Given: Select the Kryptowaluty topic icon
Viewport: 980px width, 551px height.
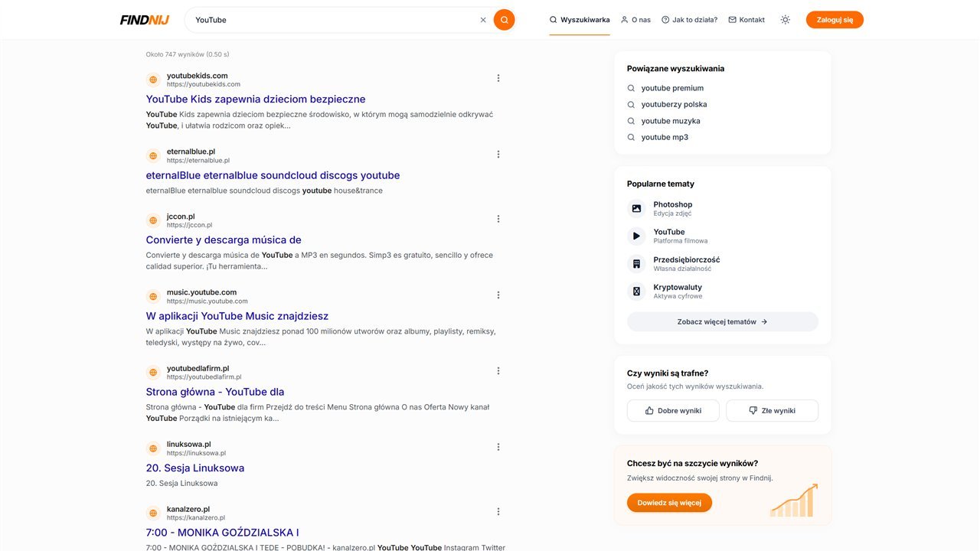Looking at the screenshot, I should click(636, 291).
